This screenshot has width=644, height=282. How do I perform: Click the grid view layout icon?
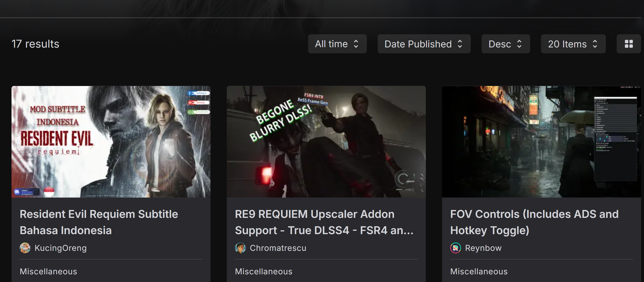point(628,44)
